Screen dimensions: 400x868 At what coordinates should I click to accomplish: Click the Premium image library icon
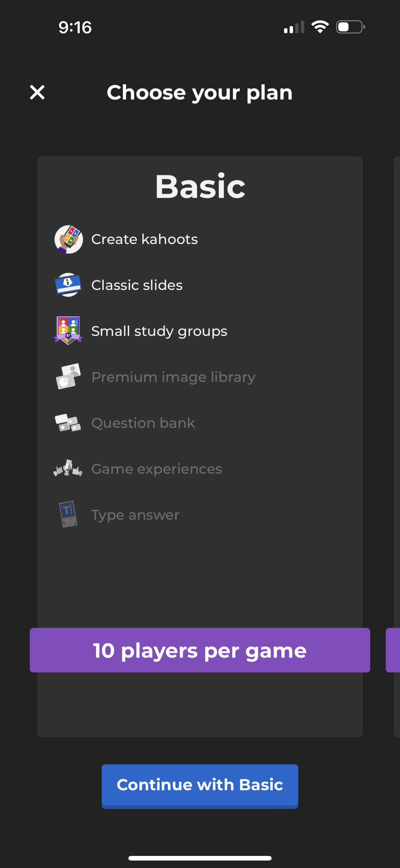point(68,377)
